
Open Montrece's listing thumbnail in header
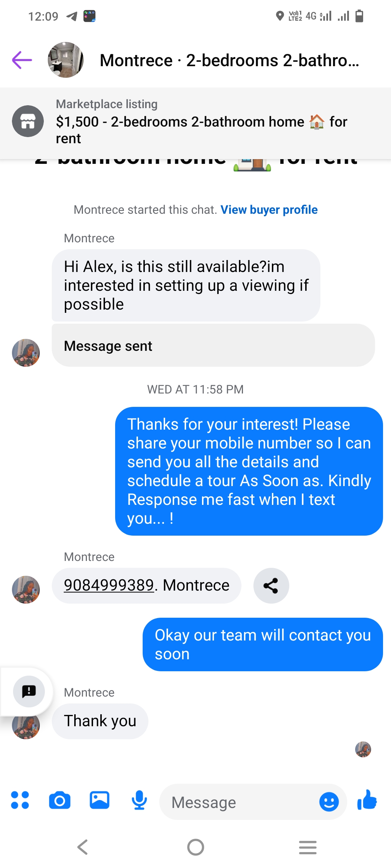point(66,60)
